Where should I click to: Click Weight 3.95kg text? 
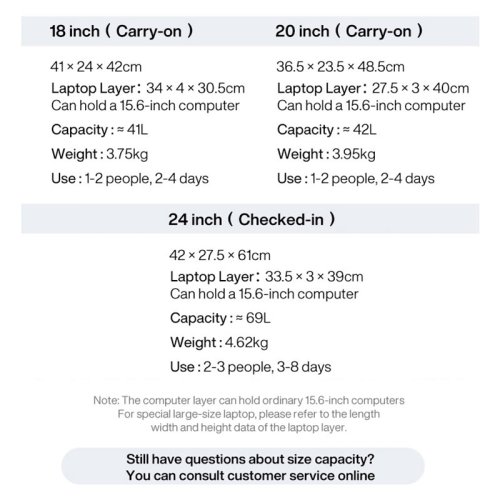(x=326, y=154)
